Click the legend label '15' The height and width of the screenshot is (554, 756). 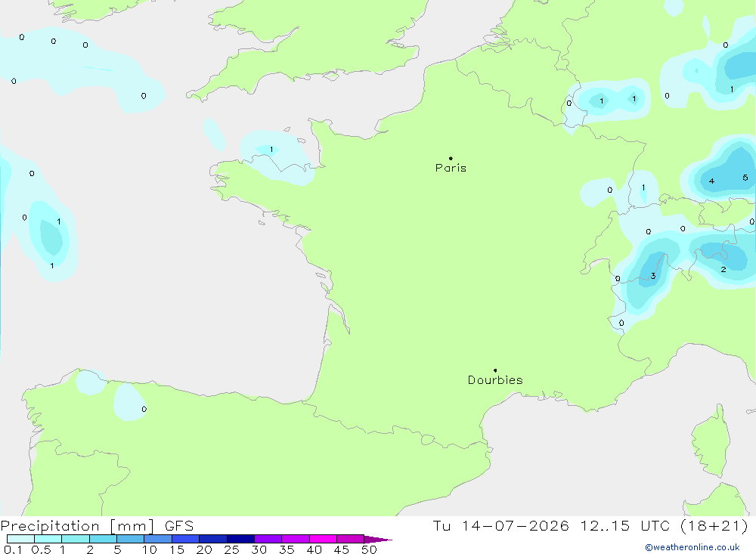point(177,549)
